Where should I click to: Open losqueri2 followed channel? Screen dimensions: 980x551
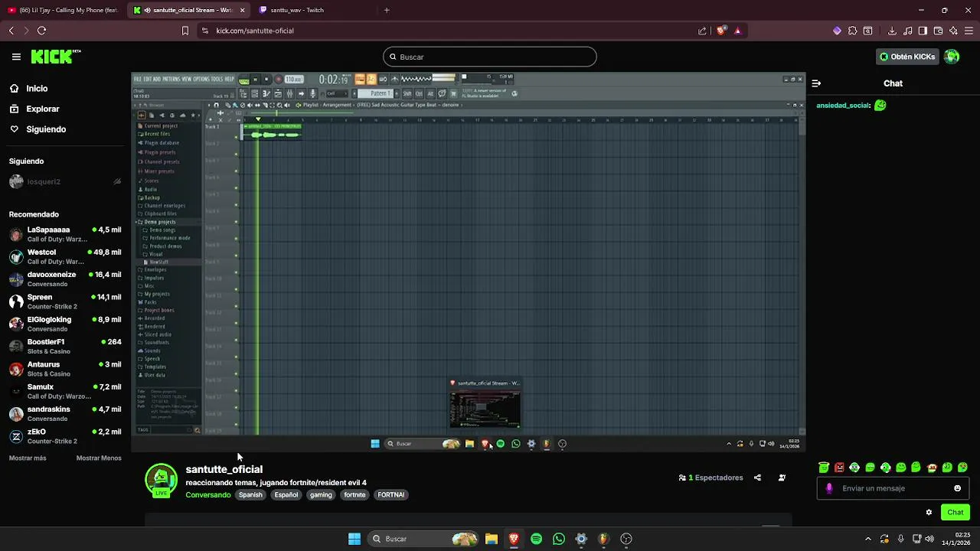coord(65,182)
